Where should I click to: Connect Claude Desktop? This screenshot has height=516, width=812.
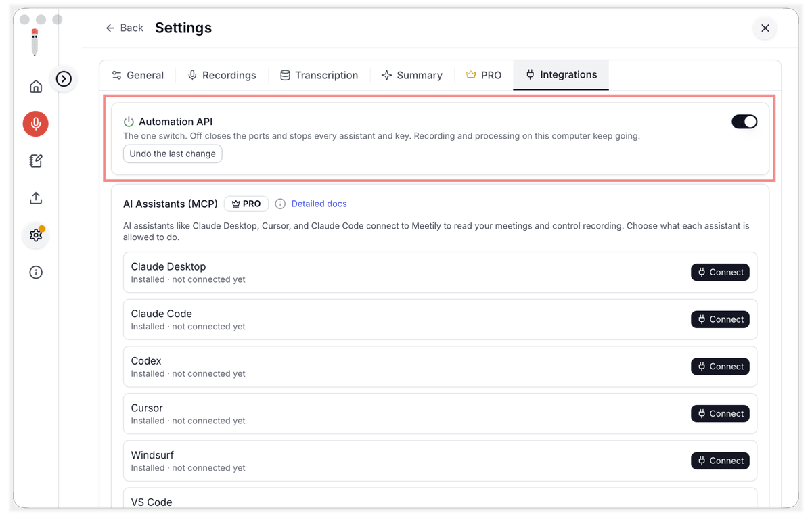click(x=720, y=272)
